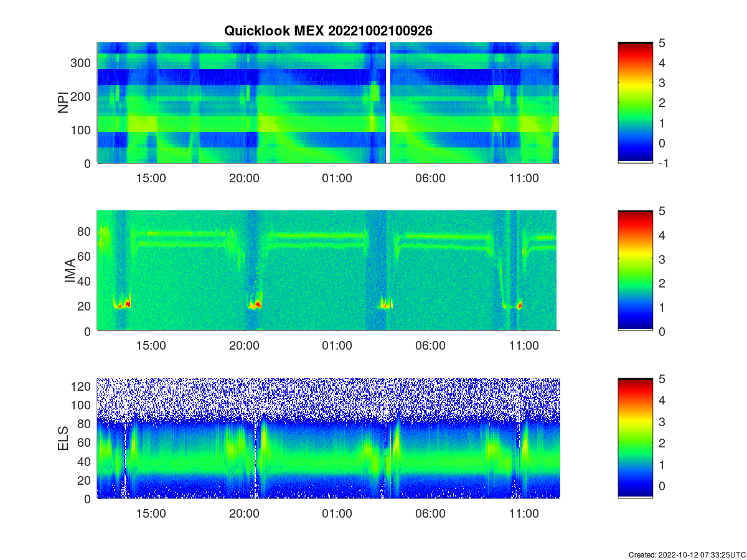
Task: Click the '20:00' label under ELS plot
Action: pos(244,514)
